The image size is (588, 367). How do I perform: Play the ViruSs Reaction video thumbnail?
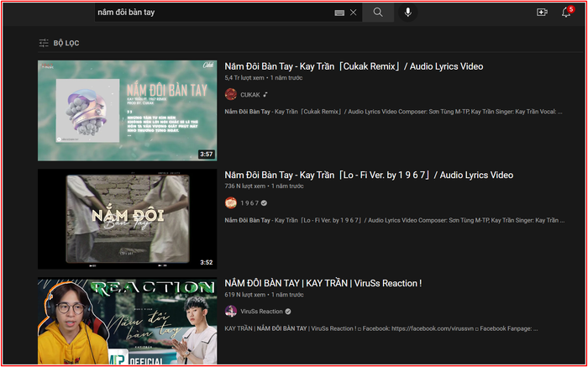click(x=127, y=322)
